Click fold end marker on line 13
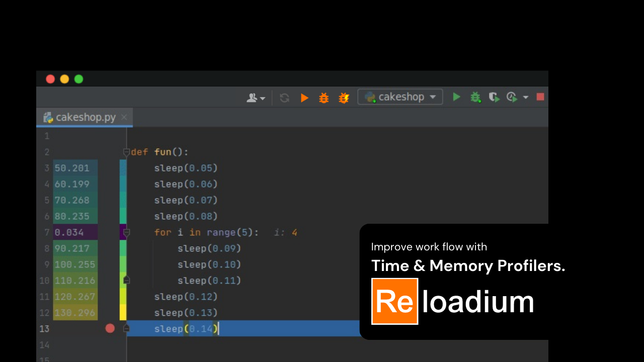 pyautogui.click(x=127, y=328)
